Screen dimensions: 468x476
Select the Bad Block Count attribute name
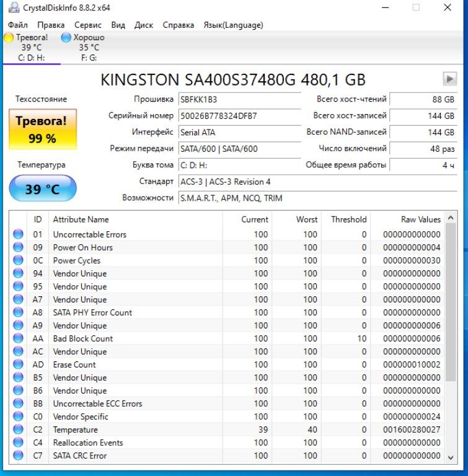point(83,338)
